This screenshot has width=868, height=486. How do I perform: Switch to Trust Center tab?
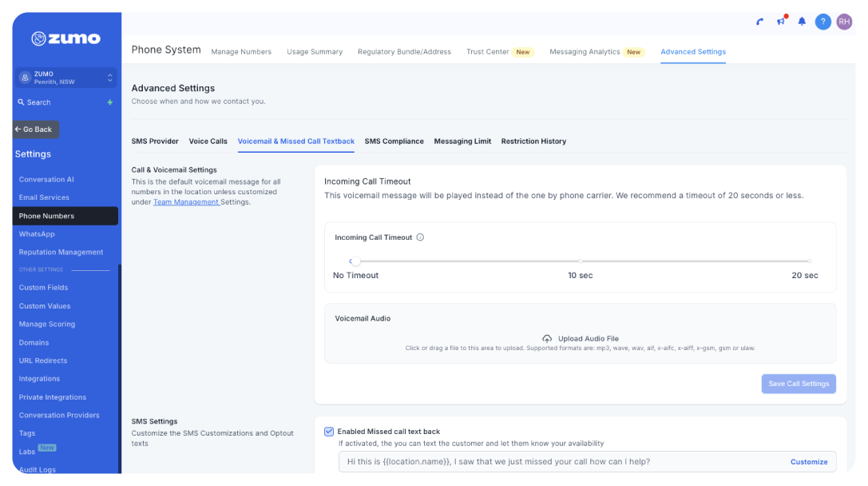[487, 51]
